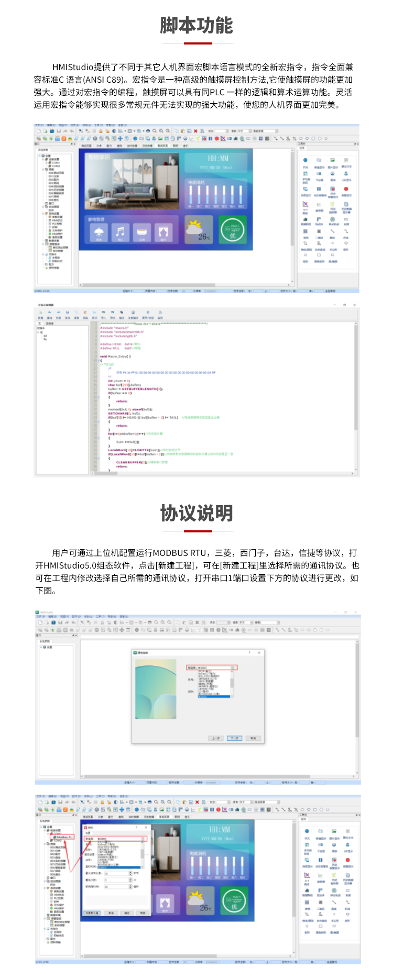
Task: Click 周日 energy bar in 脚本功能 screenshot canvas
Action: [x=241, y=194]
